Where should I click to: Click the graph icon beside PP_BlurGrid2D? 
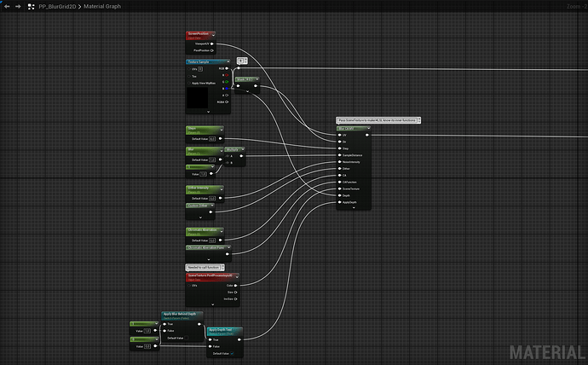31,6
